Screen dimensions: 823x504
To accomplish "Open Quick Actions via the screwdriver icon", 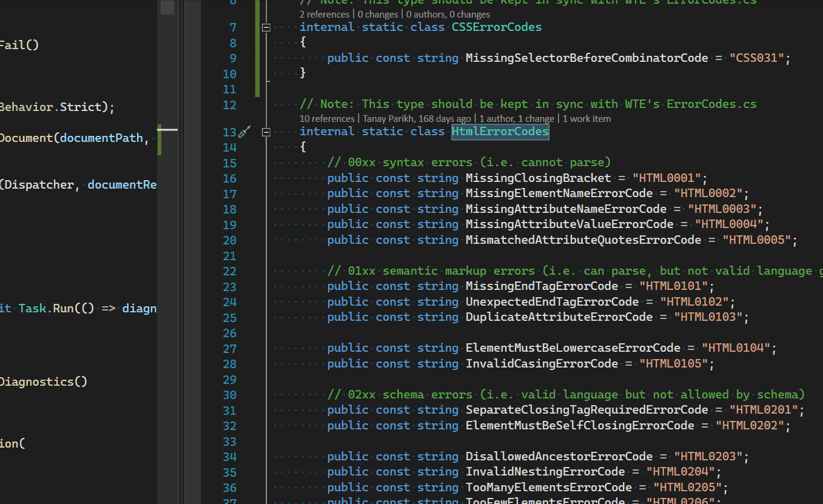I will click(x=244, y=131).
